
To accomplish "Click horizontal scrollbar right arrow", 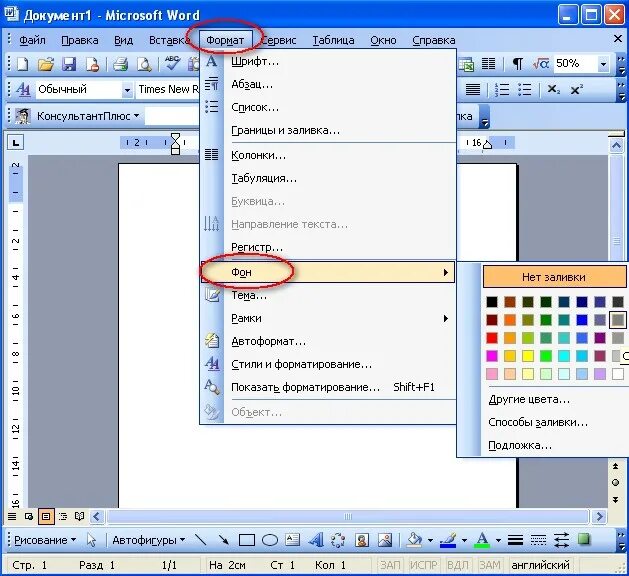I will (600, 516).
